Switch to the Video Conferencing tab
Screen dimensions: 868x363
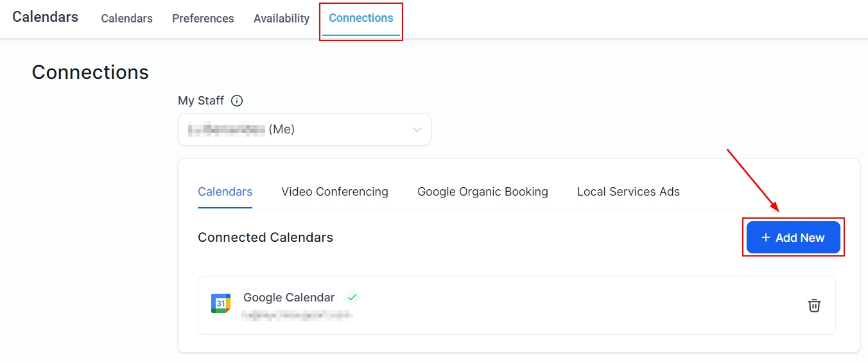point(334,192)
